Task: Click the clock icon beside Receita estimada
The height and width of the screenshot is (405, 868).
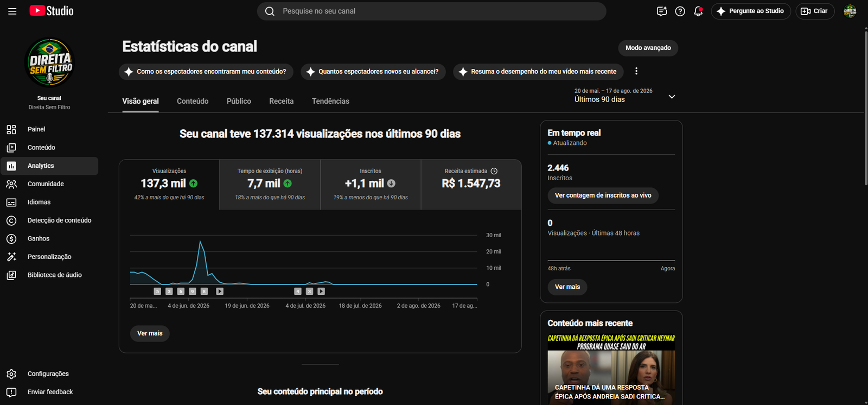Action: [494, 171]
